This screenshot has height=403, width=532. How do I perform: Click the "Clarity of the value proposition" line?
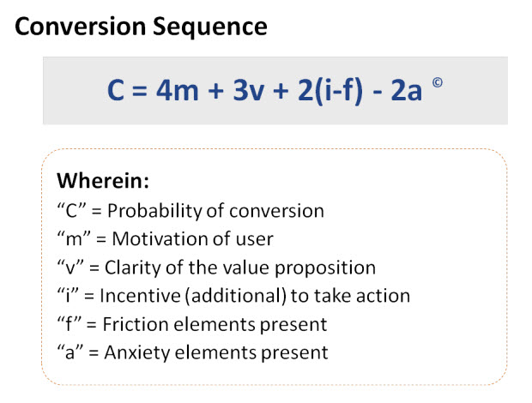click(215, 268)
